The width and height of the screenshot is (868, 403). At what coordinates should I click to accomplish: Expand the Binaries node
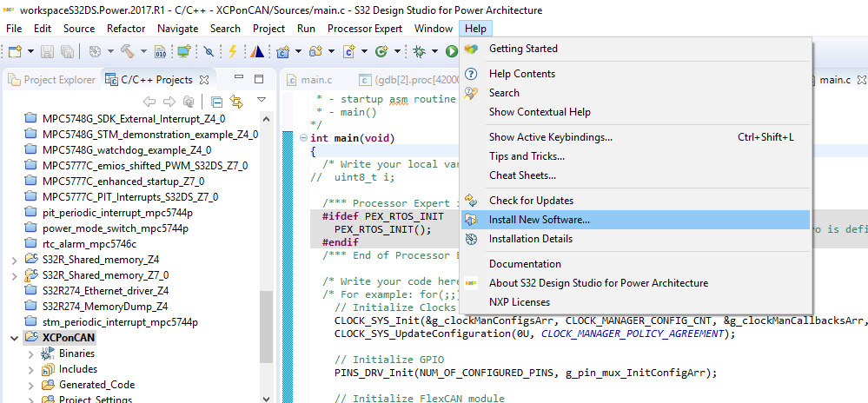[30, 353]
